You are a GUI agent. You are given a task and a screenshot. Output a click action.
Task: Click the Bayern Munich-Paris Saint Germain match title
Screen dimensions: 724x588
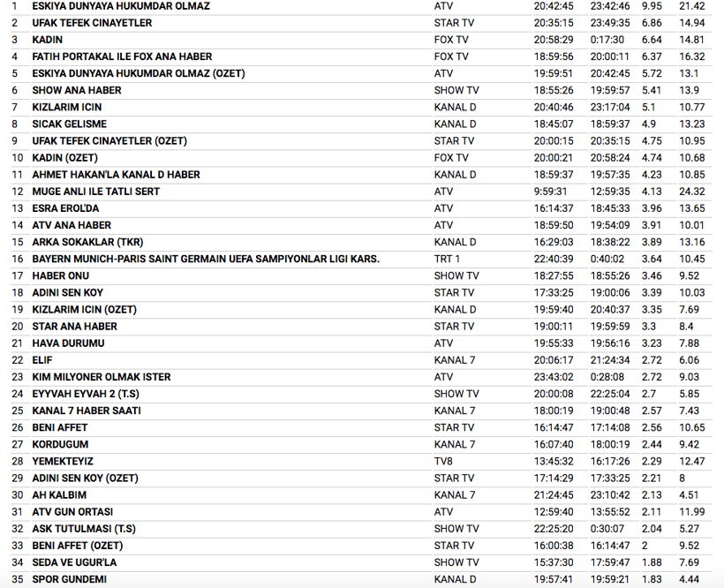tap(206, 259)
